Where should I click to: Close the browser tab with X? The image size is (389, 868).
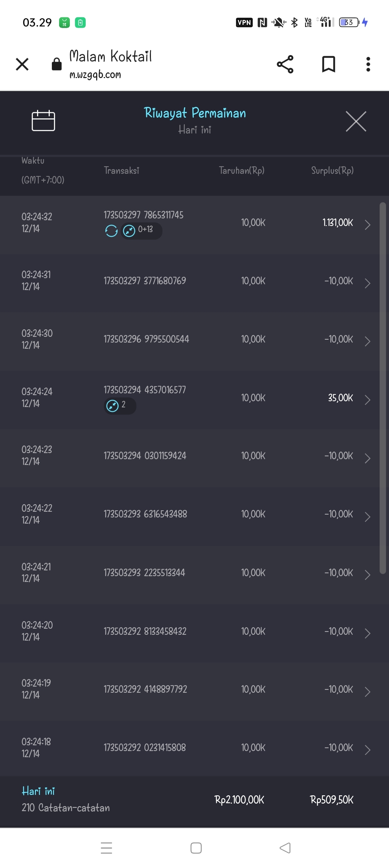pyautogui.click(x=22, y=64)
